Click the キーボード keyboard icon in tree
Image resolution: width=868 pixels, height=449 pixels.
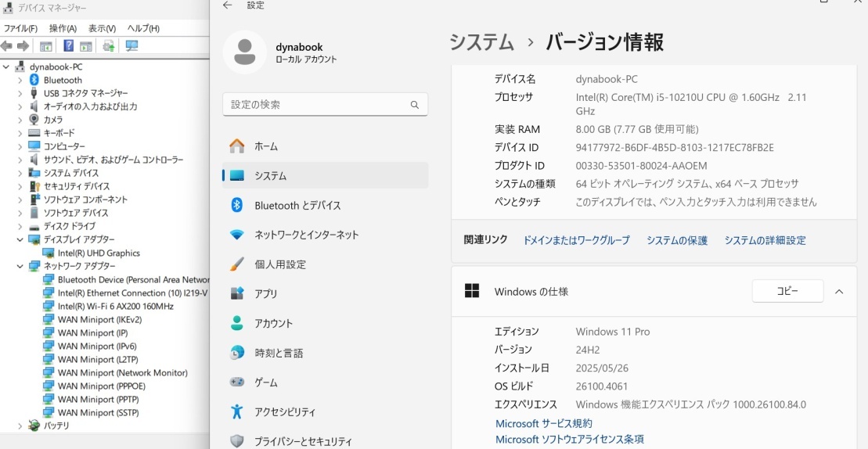tap(34, 133)
